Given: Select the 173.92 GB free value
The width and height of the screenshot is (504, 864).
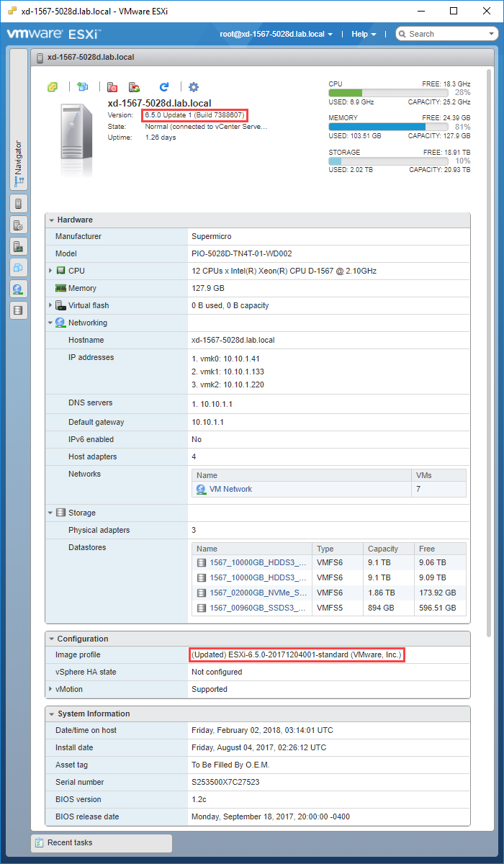Looking at the screenshot, I should pyautogui.click(x=438, y=593).
